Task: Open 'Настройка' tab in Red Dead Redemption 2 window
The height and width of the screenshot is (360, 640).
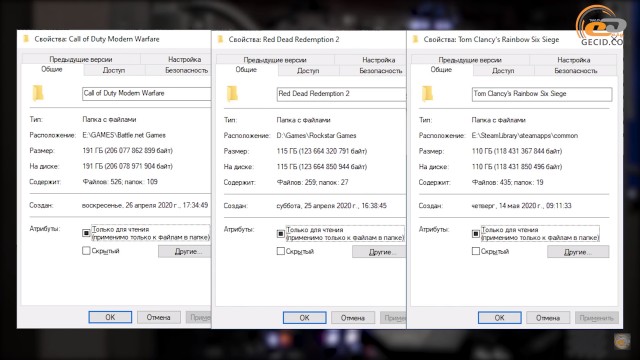Action: point(370,60)
